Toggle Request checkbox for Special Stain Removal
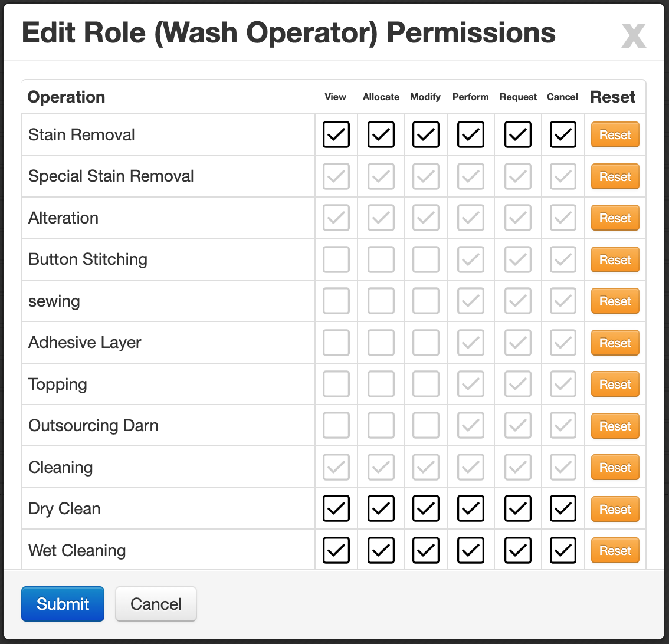 (518, 176)
